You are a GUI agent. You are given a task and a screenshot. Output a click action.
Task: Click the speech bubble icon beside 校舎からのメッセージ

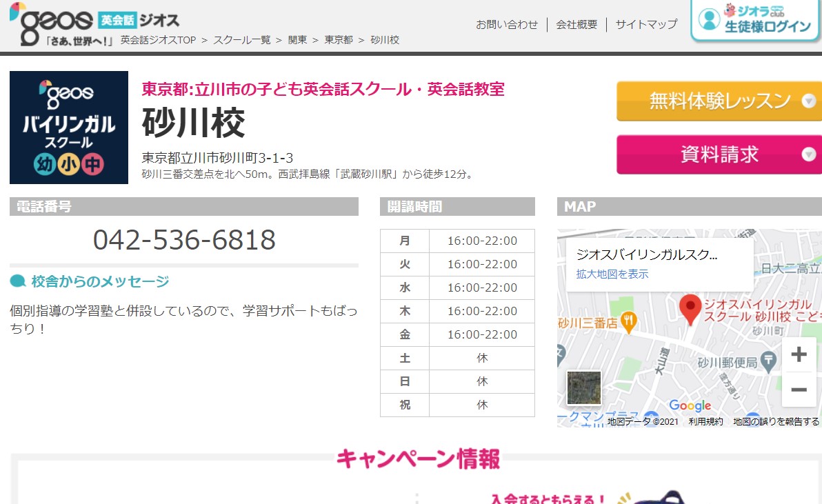(18, 281)
